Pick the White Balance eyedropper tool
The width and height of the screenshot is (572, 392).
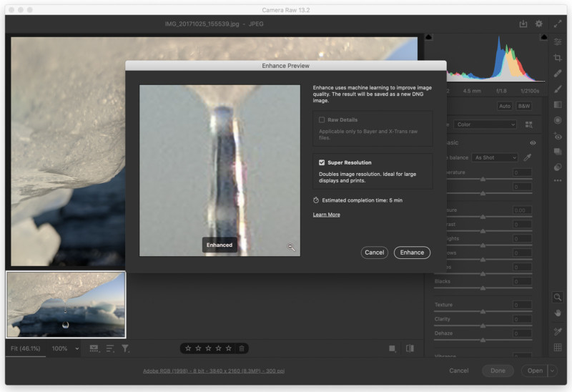pos(528,157)
